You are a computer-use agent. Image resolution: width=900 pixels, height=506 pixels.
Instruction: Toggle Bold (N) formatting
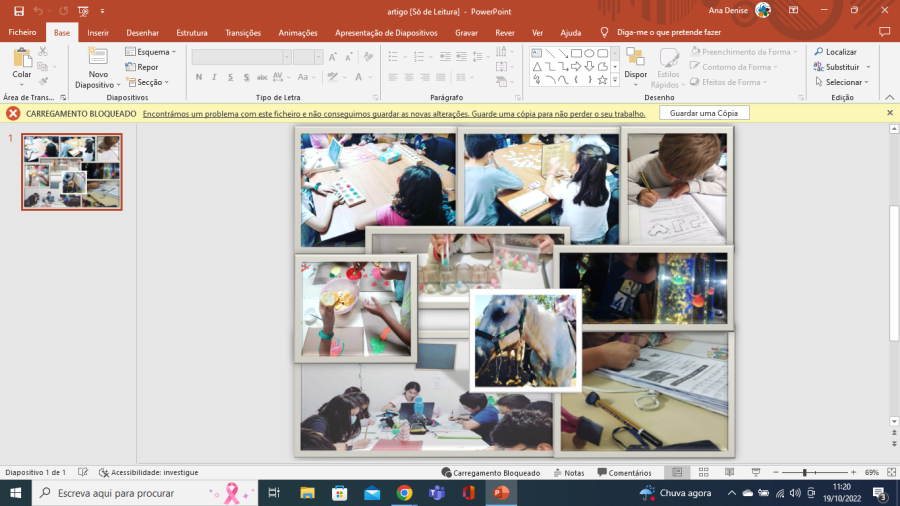pos(199,77)
